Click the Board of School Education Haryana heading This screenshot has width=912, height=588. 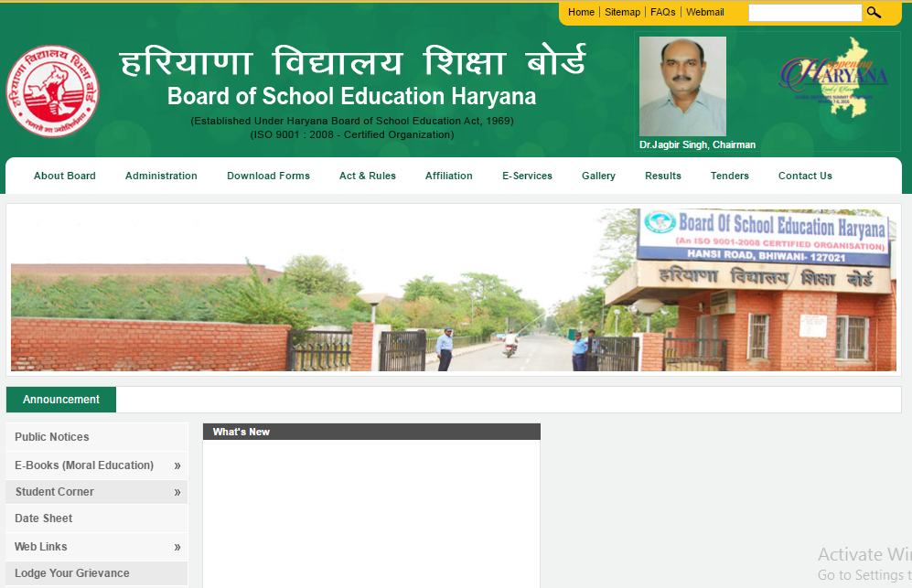click(x=351, y=97)
